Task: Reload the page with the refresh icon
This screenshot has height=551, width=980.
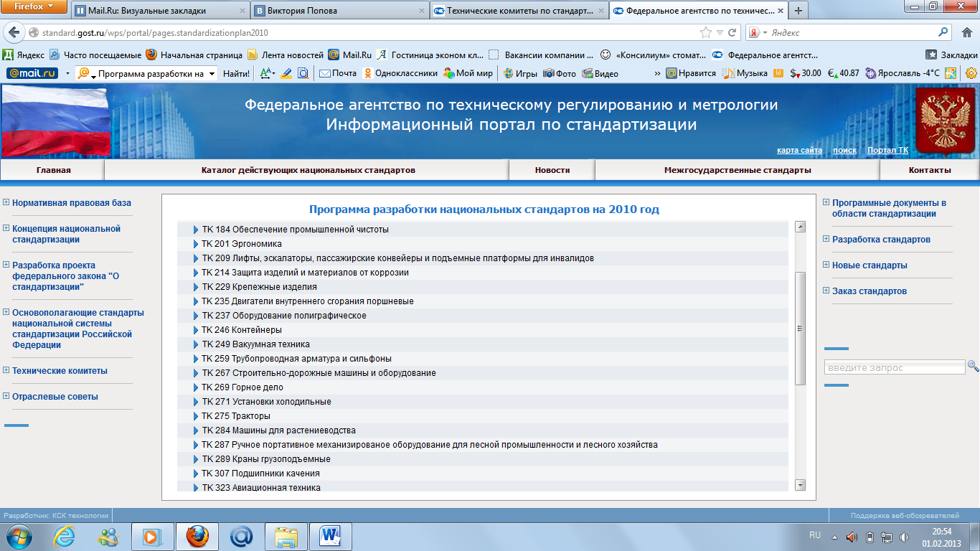Action: click(x=732, y=33)
